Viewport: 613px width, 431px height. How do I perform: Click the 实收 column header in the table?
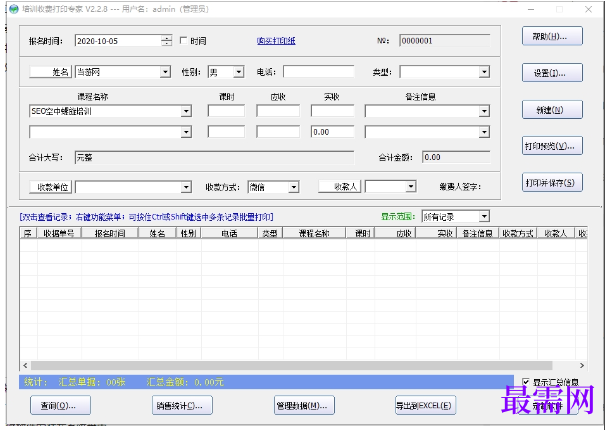[436, 233]
